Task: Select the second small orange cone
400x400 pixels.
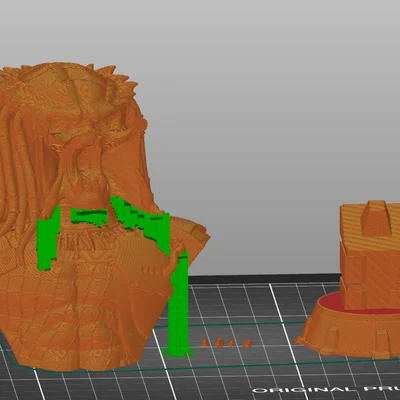Action: coord(219,342)
